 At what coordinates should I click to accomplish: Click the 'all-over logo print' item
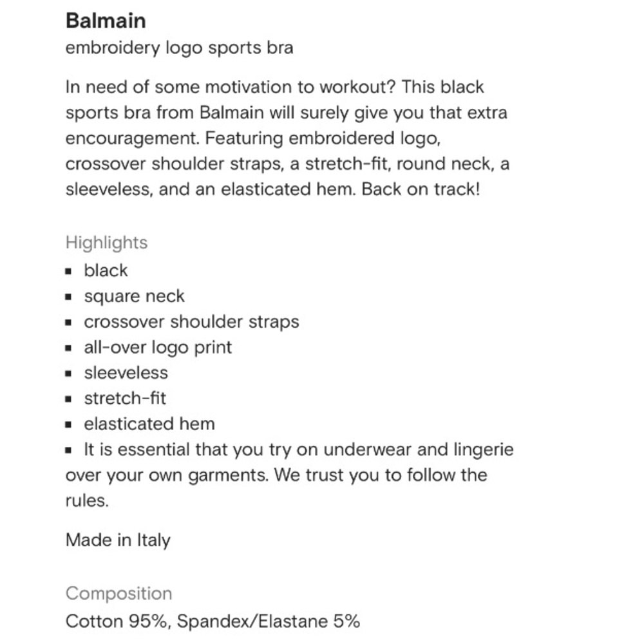tap(158, 348)
